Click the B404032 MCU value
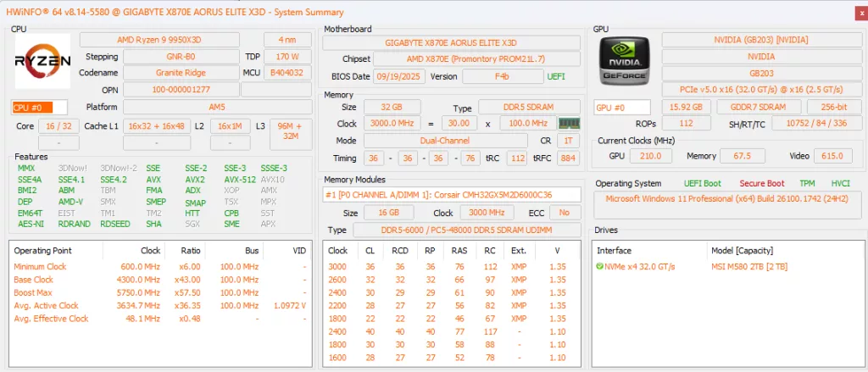This screenshot has height=372, width=868. [288, 73]
